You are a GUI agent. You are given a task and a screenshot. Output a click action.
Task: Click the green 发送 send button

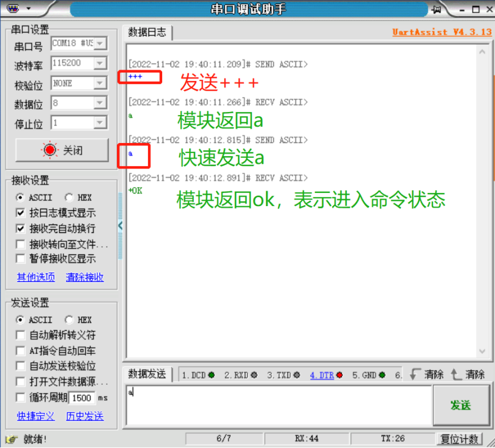(461, 405)
